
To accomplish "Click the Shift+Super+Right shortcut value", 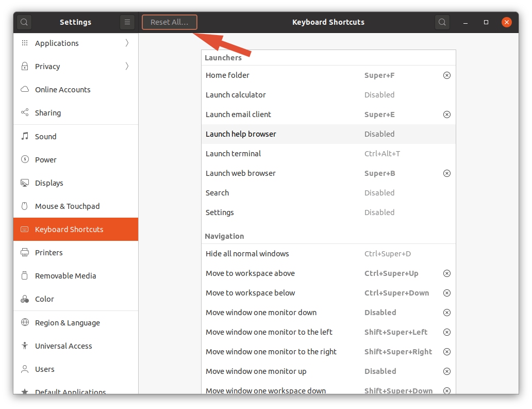I will [x=398, y=352].
